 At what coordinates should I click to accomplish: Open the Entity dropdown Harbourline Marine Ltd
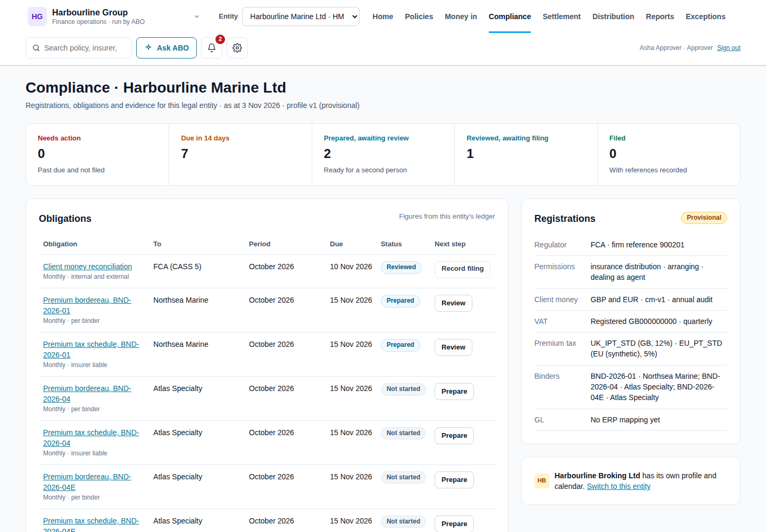[301, 16]
